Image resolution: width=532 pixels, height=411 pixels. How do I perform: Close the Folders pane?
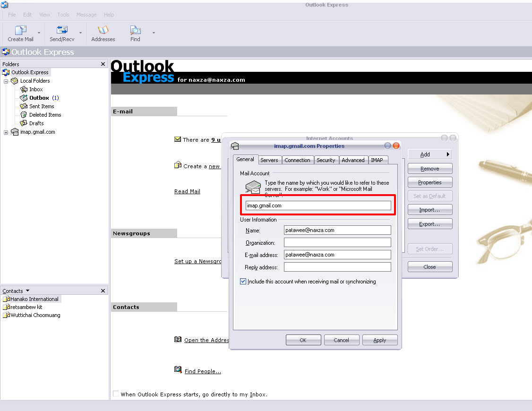(x=103, y=64)
